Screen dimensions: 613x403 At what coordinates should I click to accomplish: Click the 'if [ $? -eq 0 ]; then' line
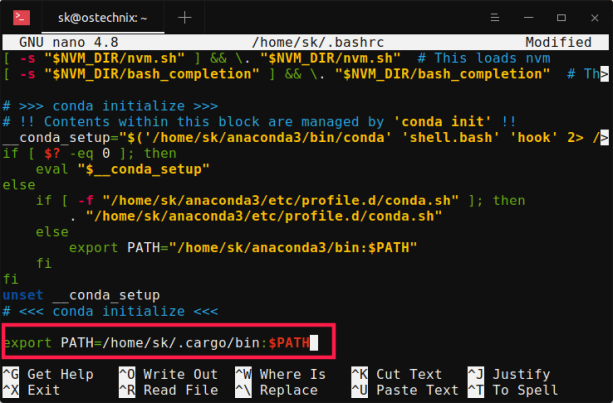tap(90, 153)
